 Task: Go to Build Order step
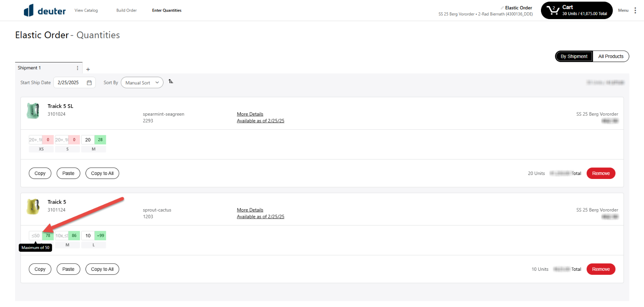tap(126, 10)
